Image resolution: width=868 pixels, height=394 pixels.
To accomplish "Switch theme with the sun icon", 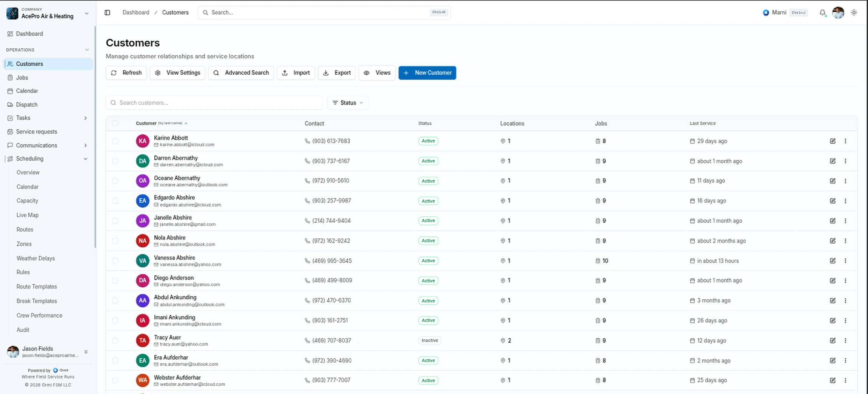I will pos(854,12).
